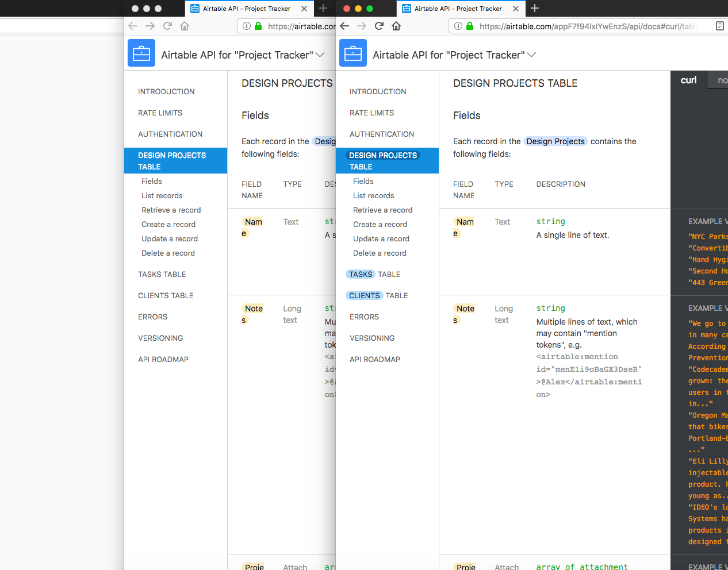Reload the page with the refresh icon
This screenshot has width=728, height=570.
pos(378,26)
